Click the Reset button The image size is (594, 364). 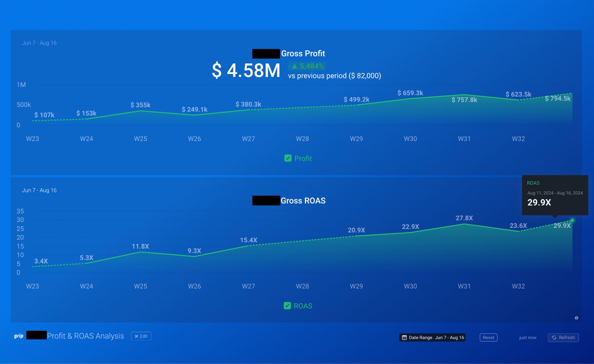click(489, 338)
